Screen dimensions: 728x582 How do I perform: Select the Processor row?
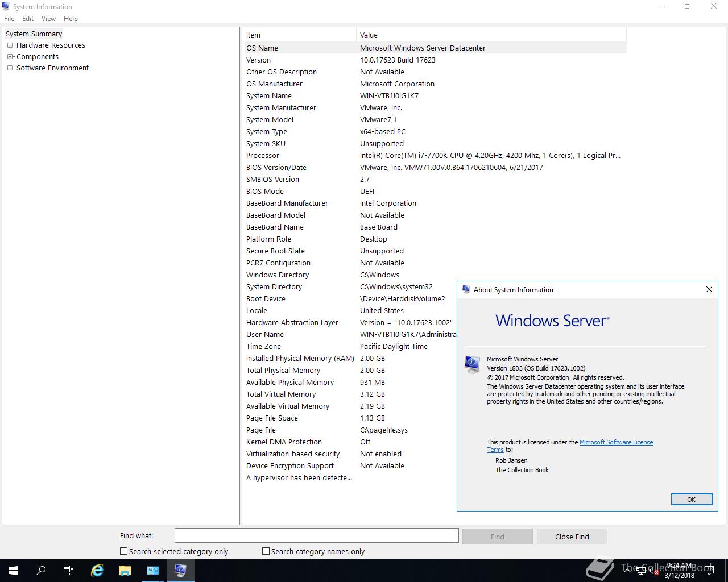coord(436,155)
